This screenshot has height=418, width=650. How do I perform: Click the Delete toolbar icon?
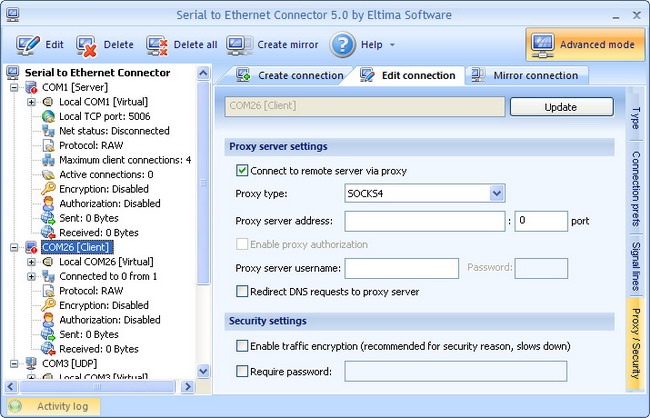click(x=86, y=45)
